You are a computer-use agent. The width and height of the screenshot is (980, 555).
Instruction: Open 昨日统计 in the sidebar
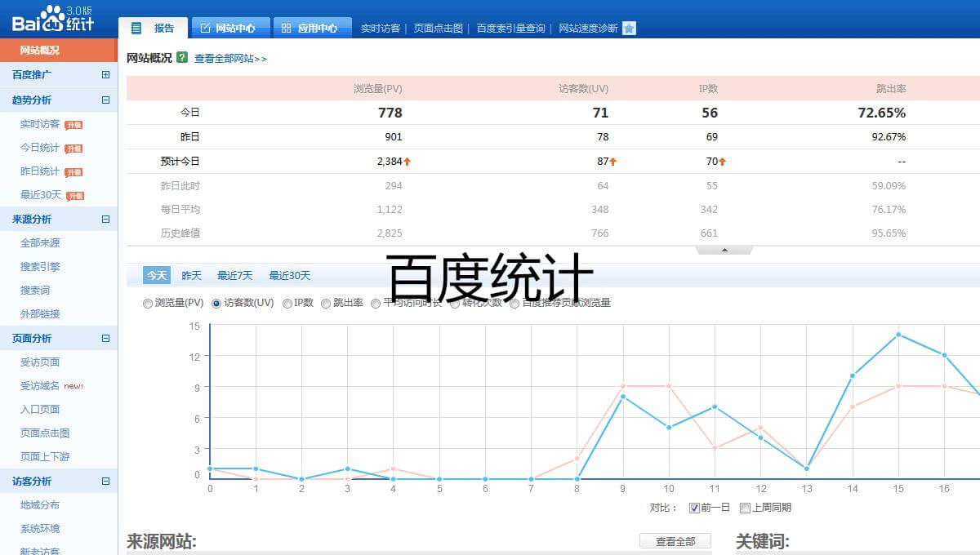point(40,171)
